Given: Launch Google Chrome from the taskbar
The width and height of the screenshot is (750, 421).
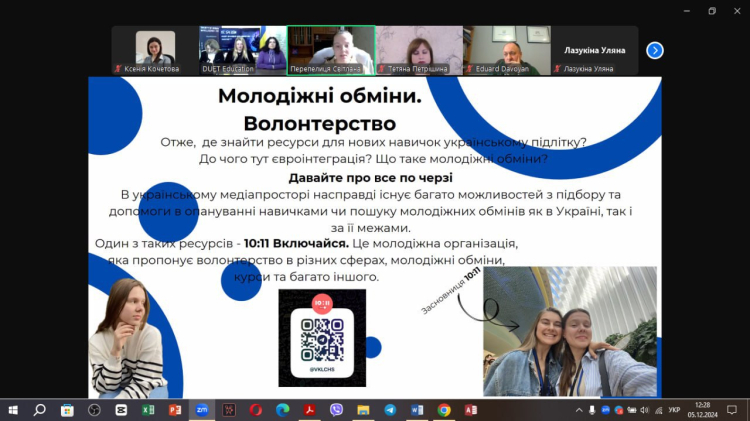Looking at the screenshot, I should 444,409.
